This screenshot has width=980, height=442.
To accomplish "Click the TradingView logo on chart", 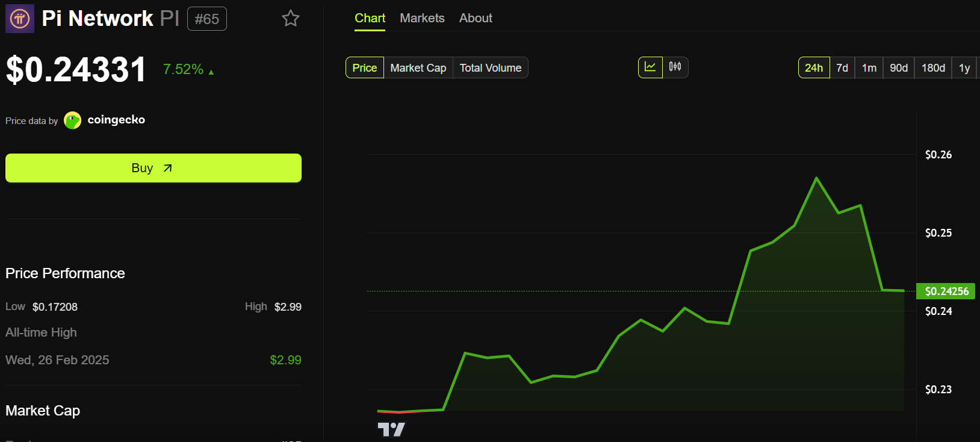I will tap(391, 429).
